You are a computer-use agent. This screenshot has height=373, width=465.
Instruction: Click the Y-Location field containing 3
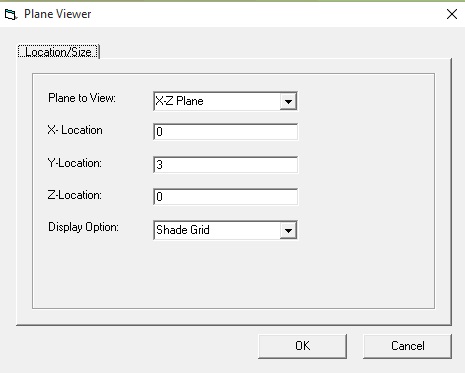226,164
